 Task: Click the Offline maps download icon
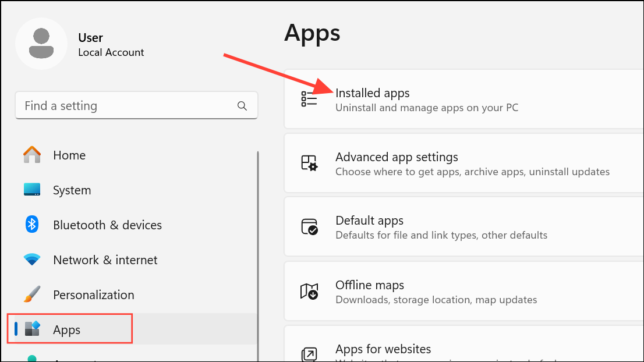coord(309,292)
